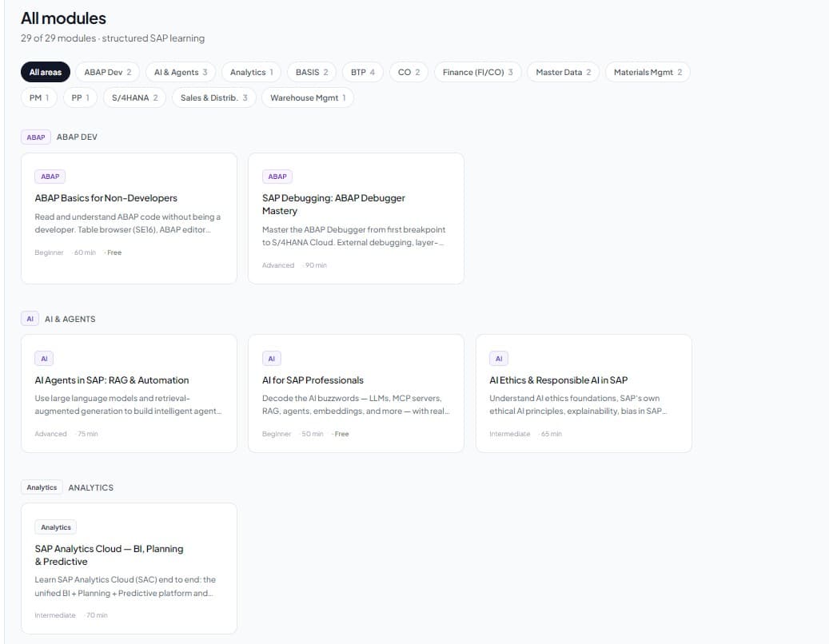The height and width of the screenshot is (644, 829).
Task: Click 'Intermediate' on SAP Analytics Cloud card
Action: [x=55, y=615]
